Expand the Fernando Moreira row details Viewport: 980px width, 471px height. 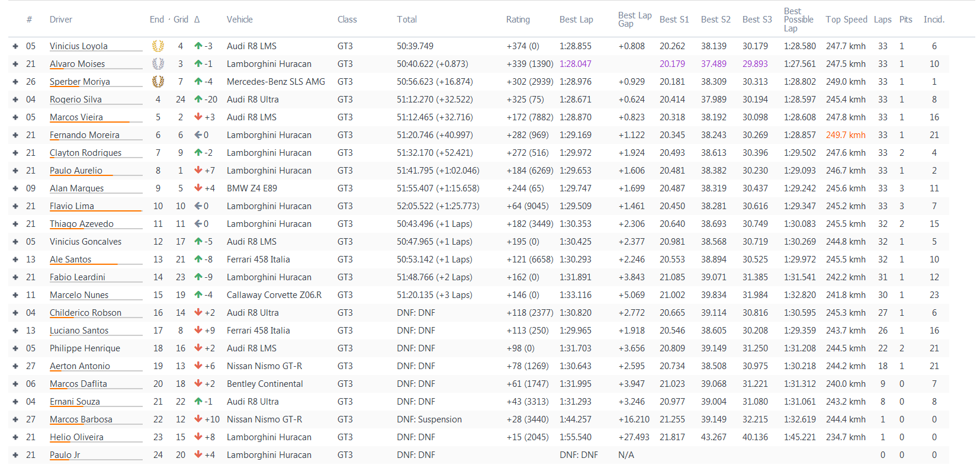tap(15, 135)
